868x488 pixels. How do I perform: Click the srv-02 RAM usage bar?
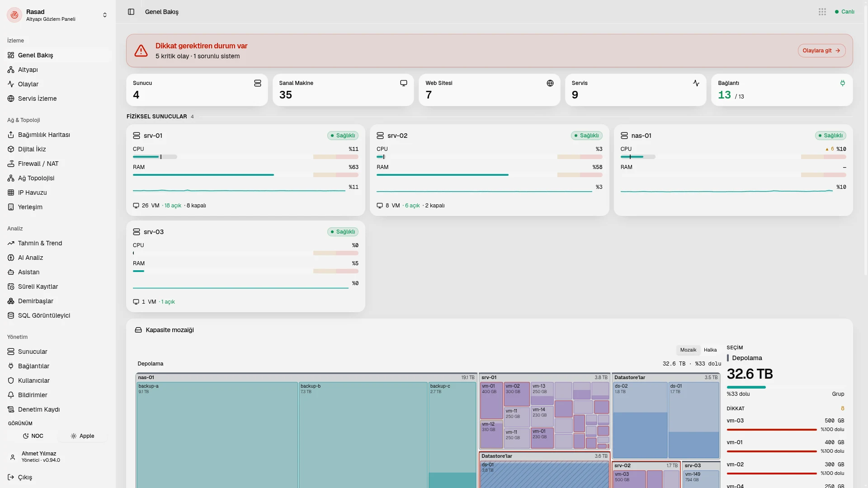pyautogui.click(x=489, y=175)
